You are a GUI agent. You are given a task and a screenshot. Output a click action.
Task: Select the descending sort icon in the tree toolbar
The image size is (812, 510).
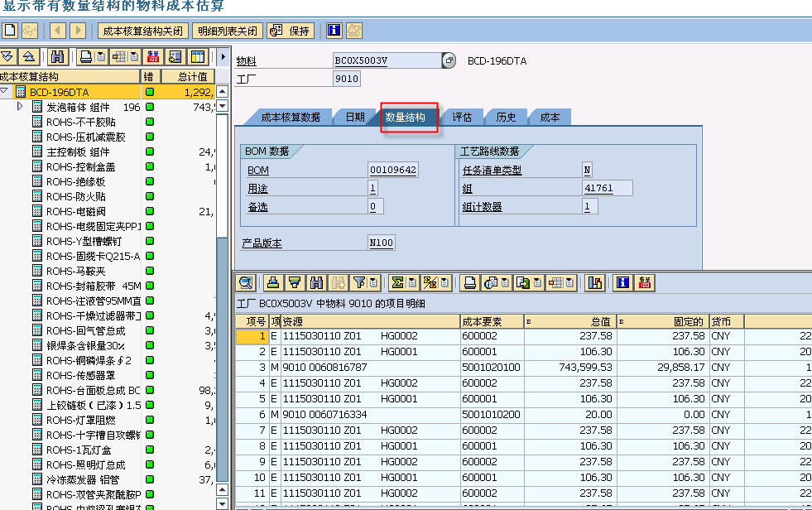[8, 55]
